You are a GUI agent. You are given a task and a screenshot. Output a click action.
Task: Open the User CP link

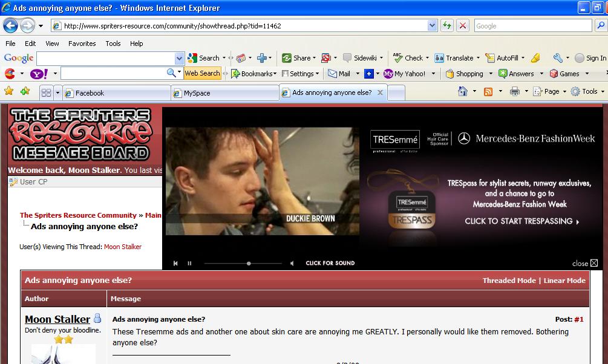(x=33, y=182)
